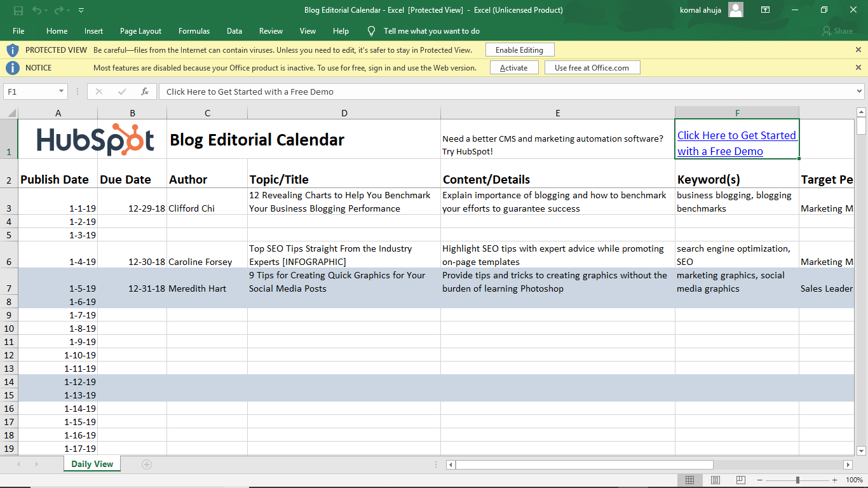The image size is (868, 488).
Task: Click the 1-12-19 publish date cell
Action: tap(58, 382)
